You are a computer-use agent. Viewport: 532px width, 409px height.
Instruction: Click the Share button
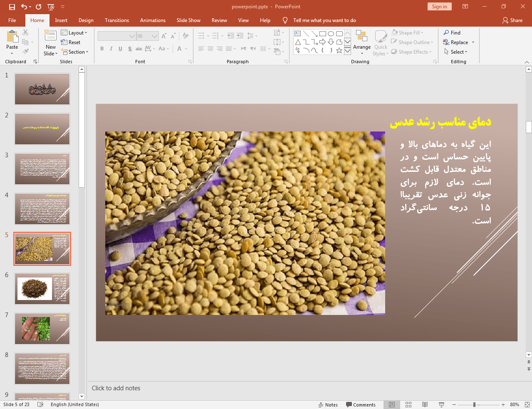click(512, 20)
